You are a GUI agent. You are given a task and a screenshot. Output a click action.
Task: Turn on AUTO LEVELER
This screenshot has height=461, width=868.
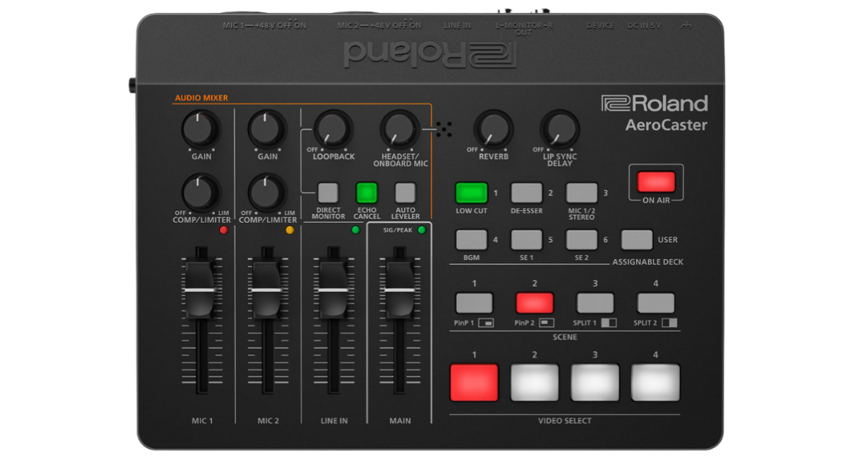[x=405, y=193]
